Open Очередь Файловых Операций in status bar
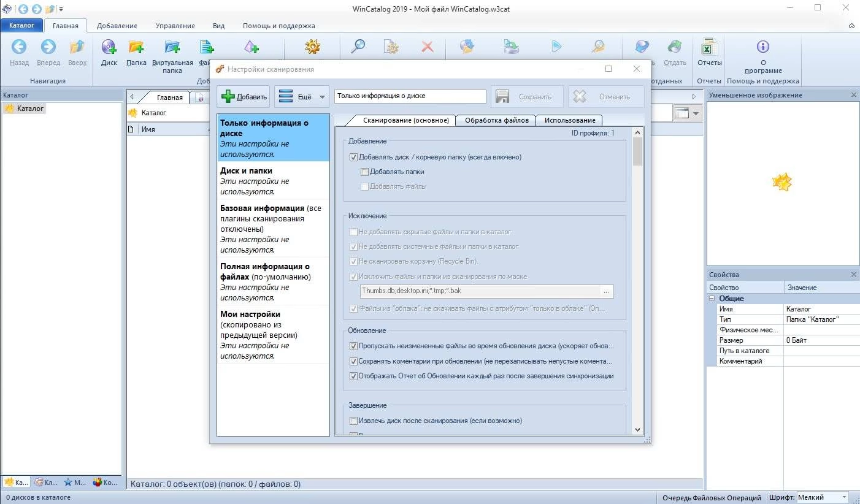The image size is (860, 504). [x=712, y=497]
